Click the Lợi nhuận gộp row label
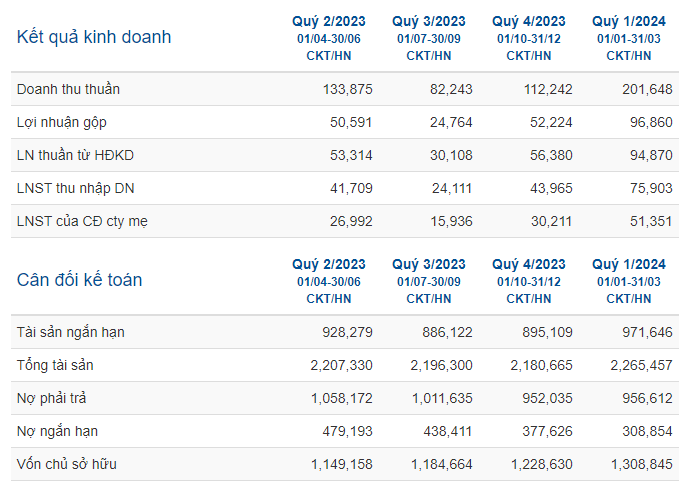The image size is (686, 482). 62,122
